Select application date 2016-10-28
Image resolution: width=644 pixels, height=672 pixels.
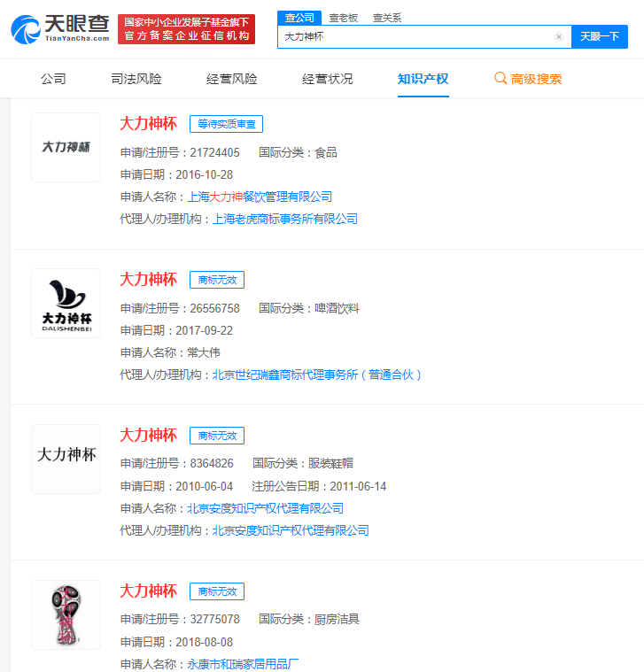coord(204,174)
